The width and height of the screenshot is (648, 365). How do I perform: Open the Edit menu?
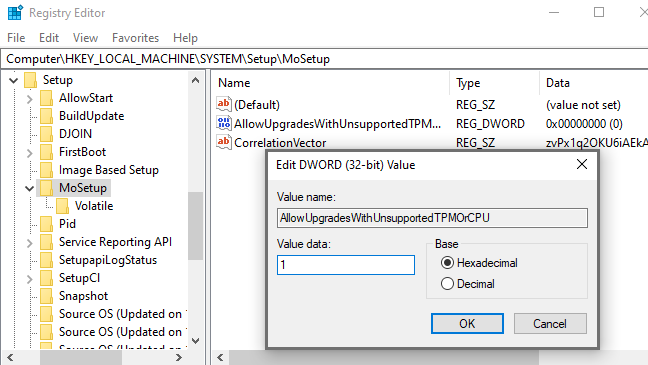(x=49, y=38)
